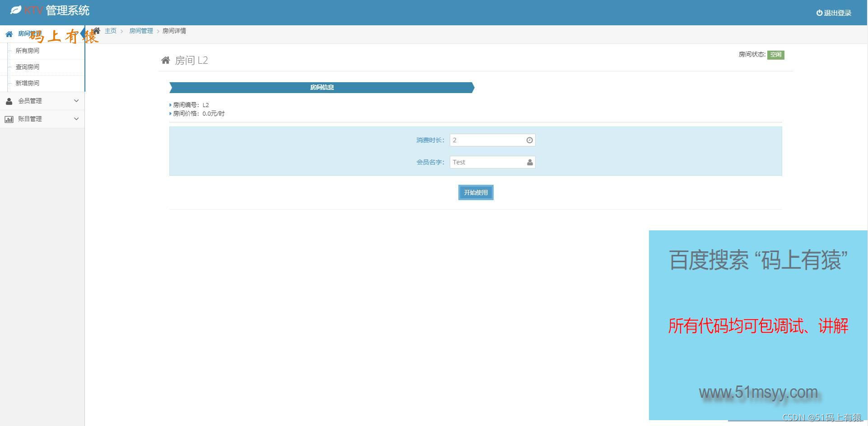Open 新增房间 in the sidebar

pos(28,83)
